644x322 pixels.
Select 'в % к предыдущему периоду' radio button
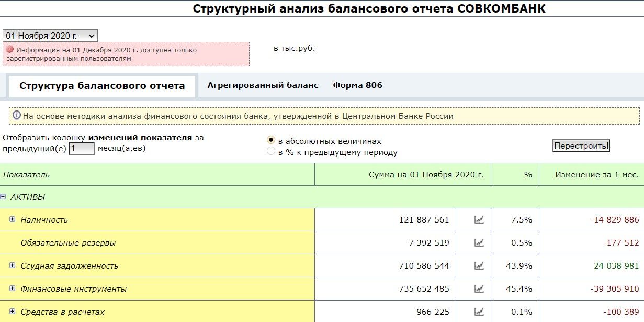[x=271, y=151]
